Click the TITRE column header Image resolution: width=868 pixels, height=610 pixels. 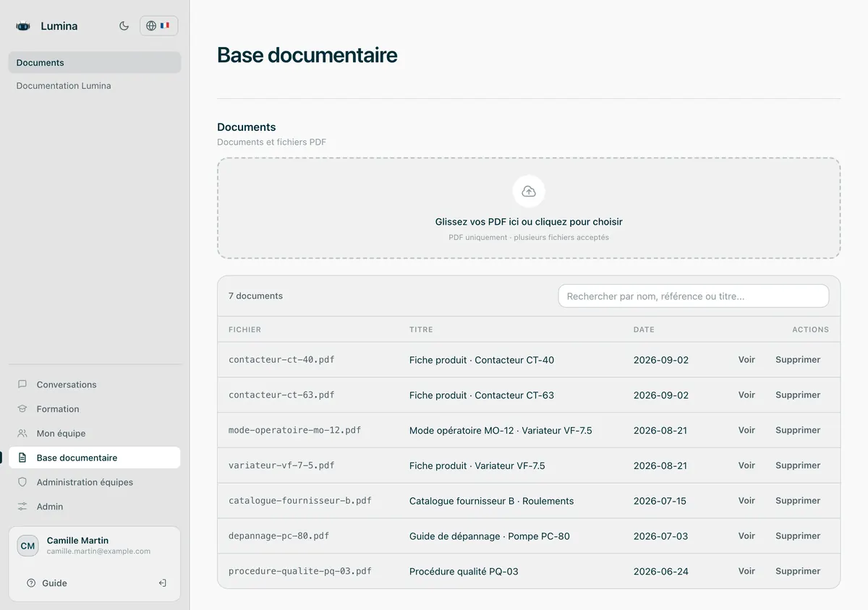[x=421, y=330]
